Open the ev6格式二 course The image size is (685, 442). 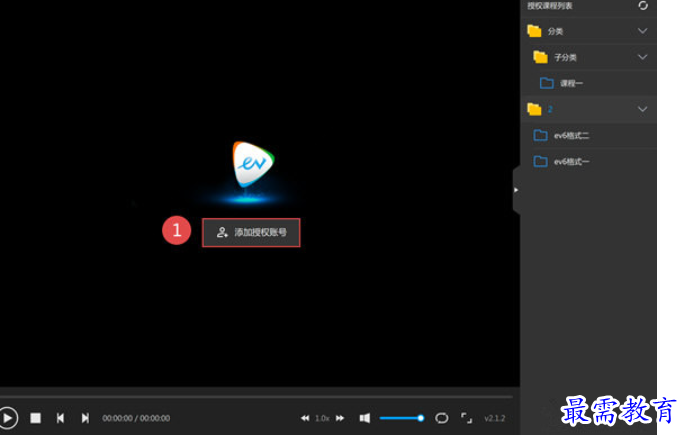tap(588, 135)
